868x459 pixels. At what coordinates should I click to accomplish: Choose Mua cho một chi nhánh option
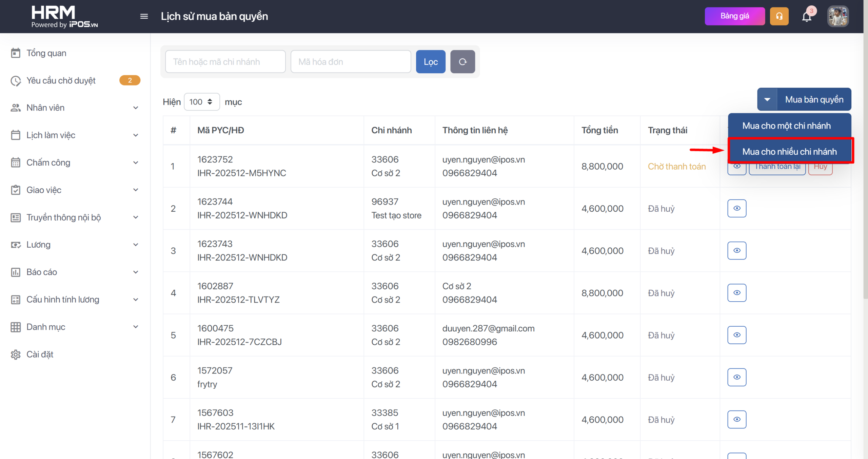786,126
